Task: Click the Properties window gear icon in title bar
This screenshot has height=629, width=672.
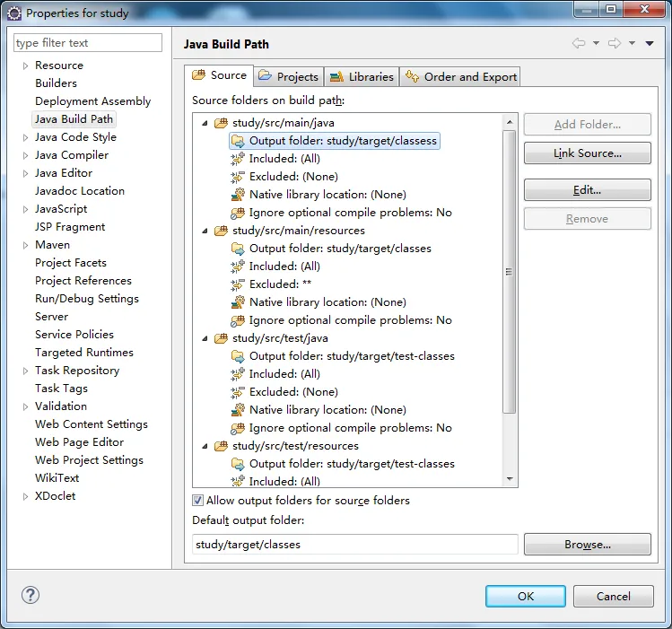Action: click(14, 13)
